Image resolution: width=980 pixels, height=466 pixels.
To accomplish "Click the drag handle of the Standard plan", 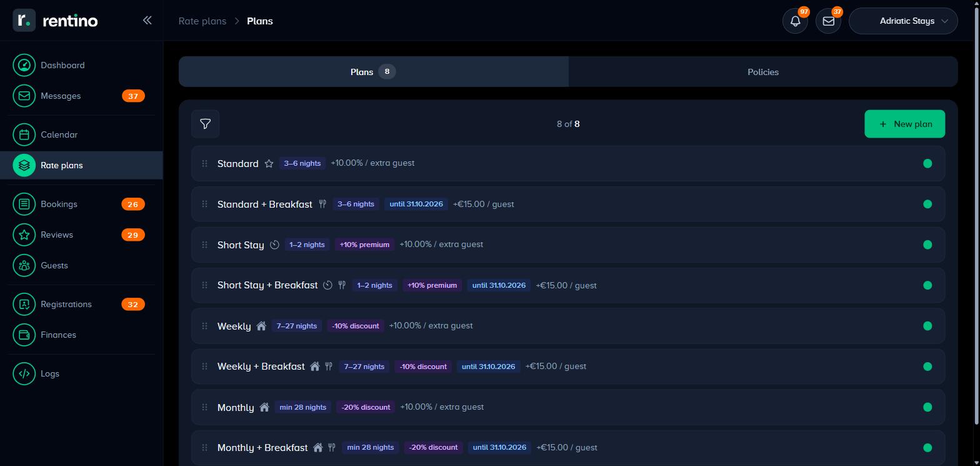I will coord(204,163).
